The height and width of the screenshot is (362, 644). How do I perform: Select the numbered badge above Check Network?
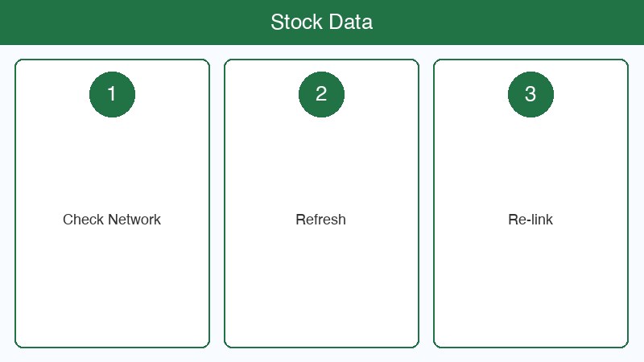click(x=112, y=94)
